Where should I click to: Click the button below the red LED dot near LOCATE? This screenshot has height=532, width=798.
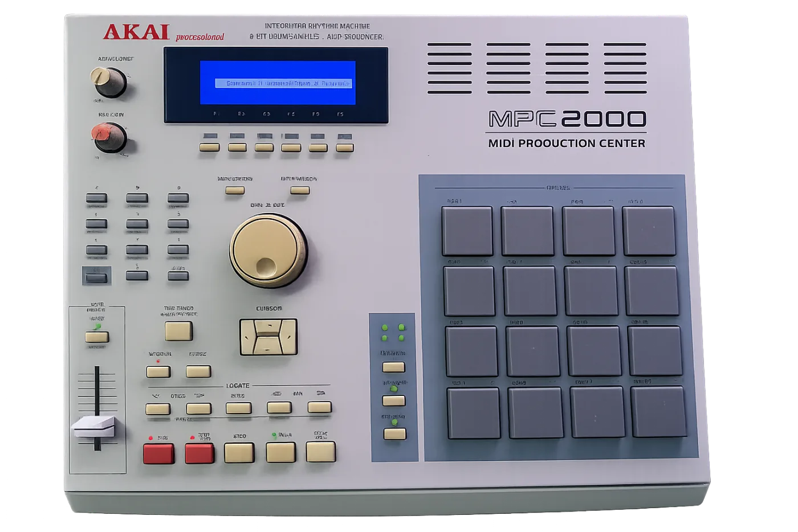coord(158,372)
